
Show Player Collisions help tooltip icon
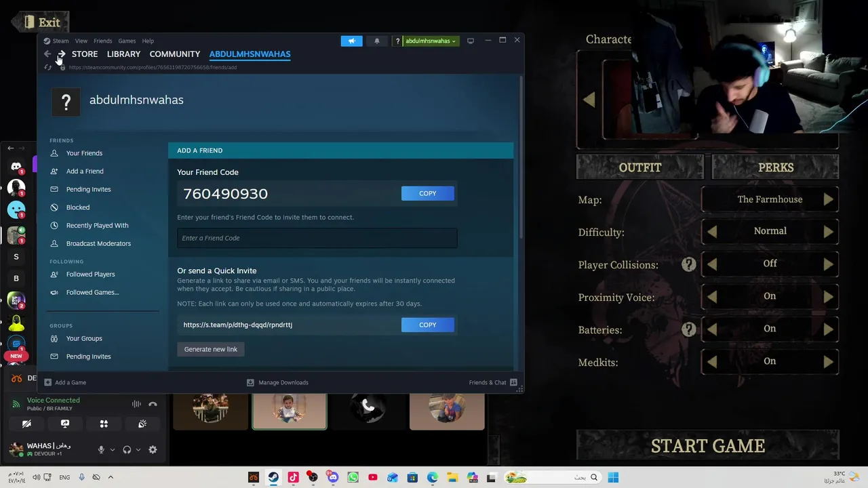688,264
